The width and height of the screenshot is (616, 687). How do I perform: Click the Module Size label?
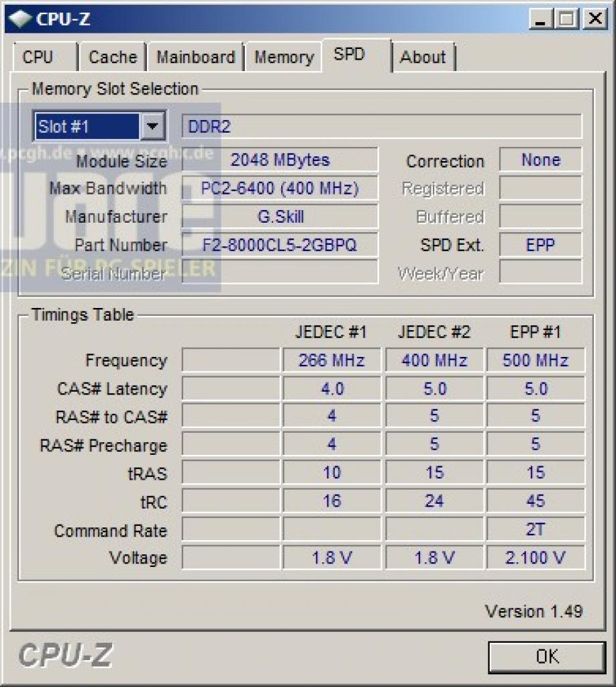pos(121,161)
